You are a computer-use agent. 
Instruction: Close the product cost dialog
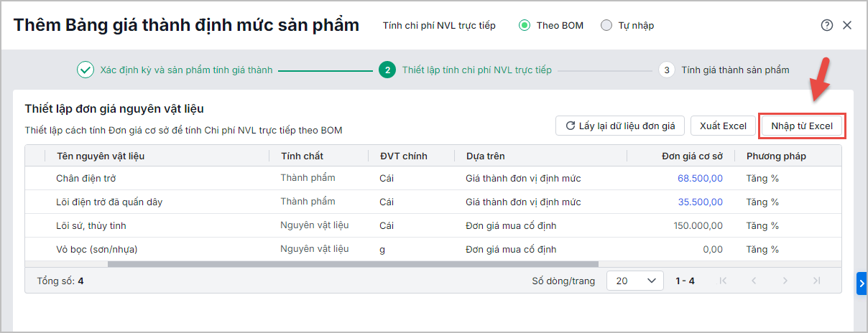(847, 25)
